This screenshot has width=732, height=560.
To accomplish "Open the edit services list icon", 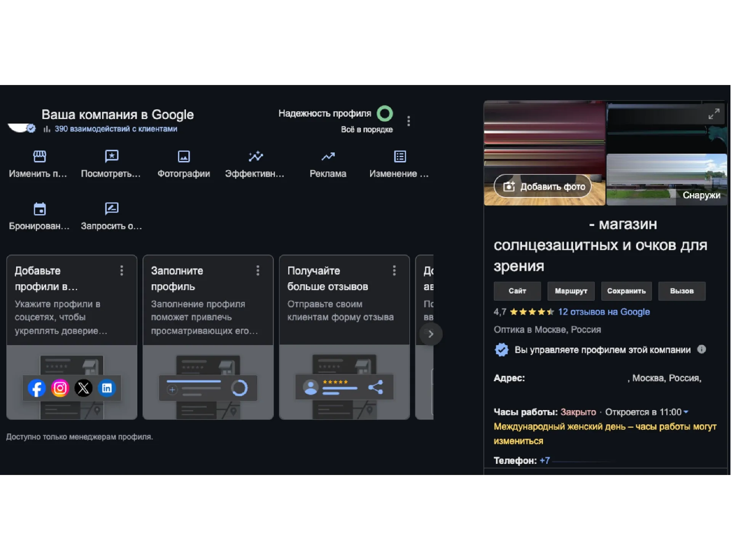I will click(400, 156).
